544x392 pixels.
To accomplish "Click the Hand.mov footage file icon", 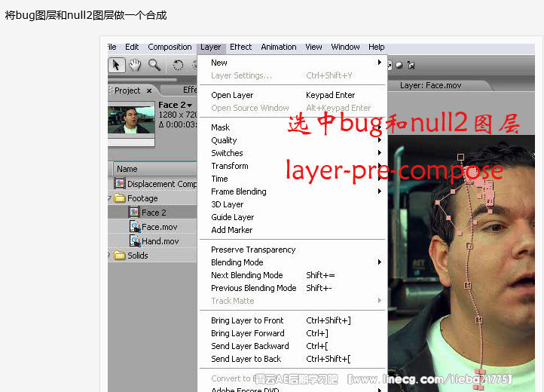I will point(135,241).
